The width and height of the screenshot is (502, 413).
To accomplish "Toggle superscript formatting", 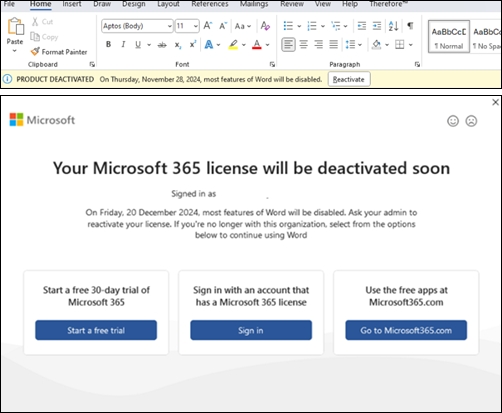I will tap(193, 44).
